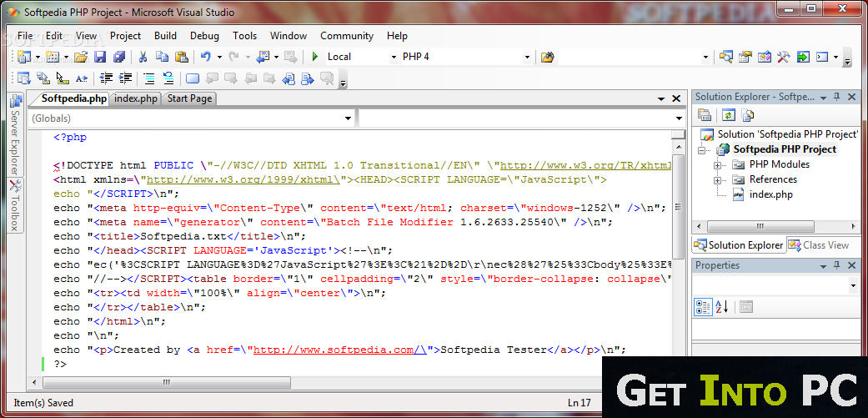Open the Debug menu
This screenshot has height=418, width=868.
tap(204, 35)
